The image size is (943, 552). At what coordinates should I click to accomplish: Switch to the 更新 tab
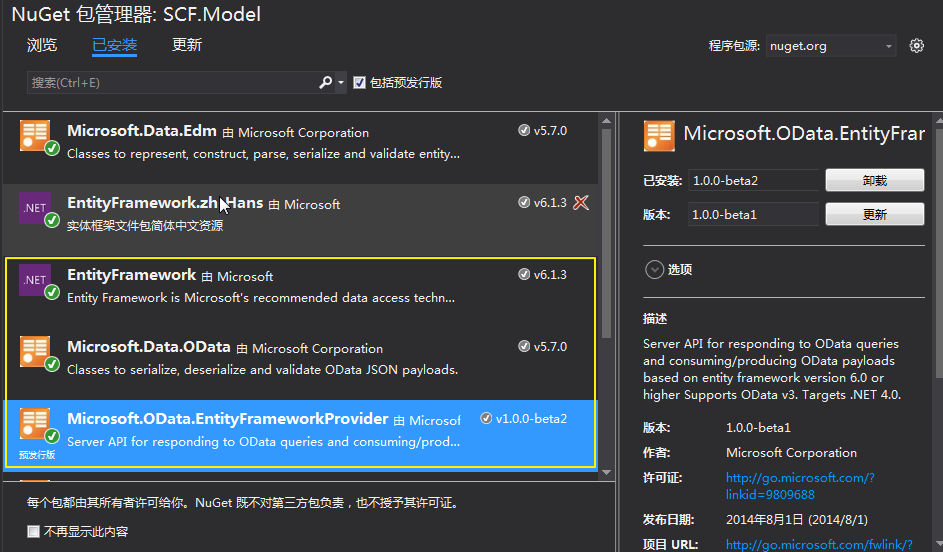pyautogui.click(x=187, y=45)
